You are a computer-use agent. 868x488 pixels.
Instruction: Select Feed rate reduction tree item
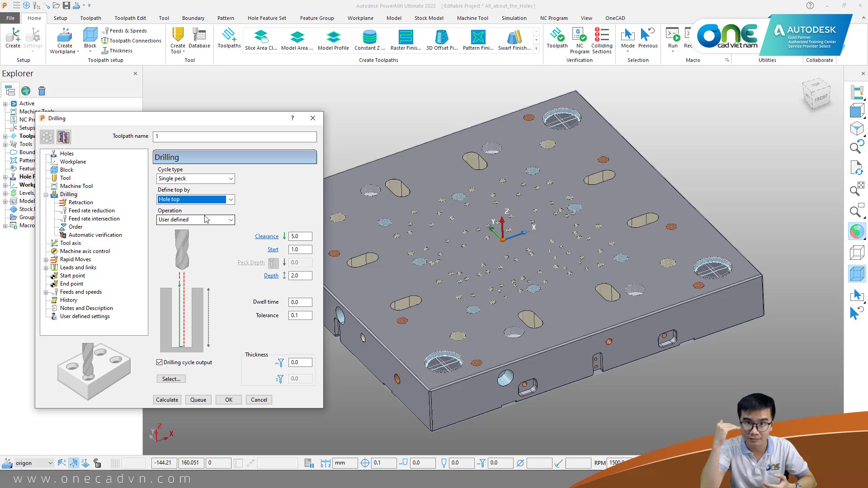92,211
